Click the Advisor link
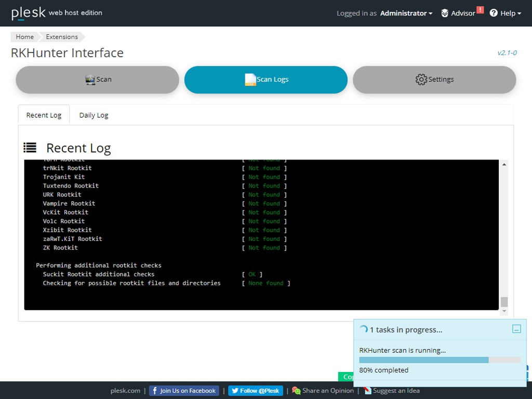532x399 pixels. (463, 13)
